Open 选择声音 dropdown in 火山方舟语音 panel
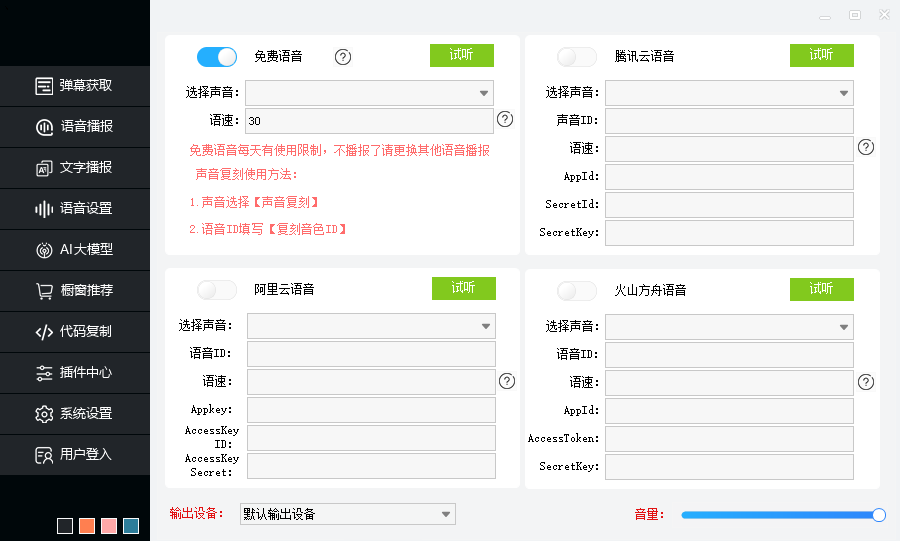This screenshot has height=541, width=900. coord(729,327)
